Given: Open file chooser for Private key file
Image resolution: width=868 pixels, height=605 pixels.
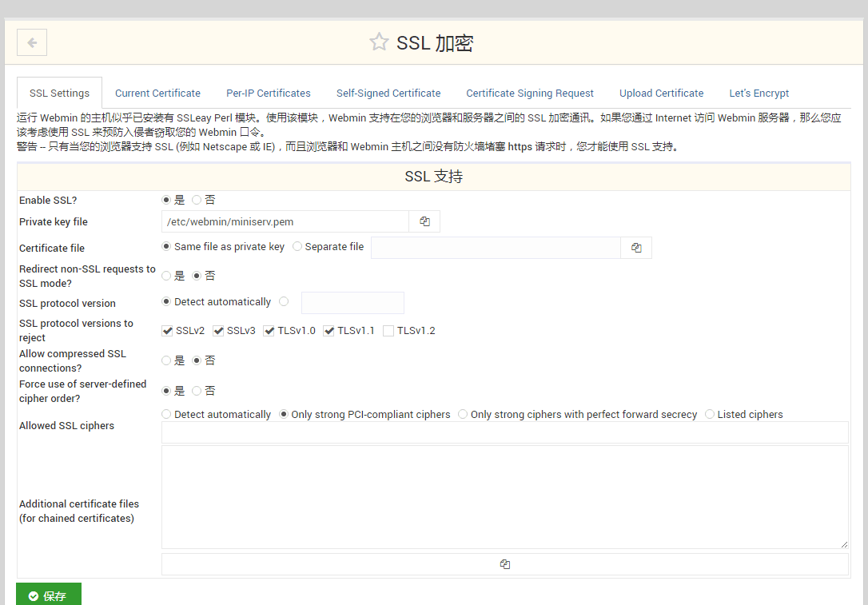Looking at the screenshot, I should pos(424,221).
